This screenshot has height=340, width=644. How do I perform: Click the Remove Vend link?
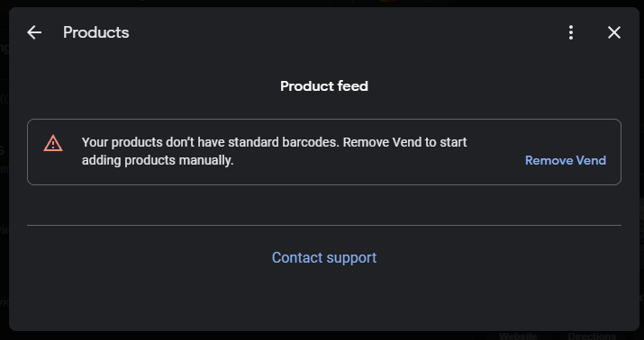(x=566, y=160)
